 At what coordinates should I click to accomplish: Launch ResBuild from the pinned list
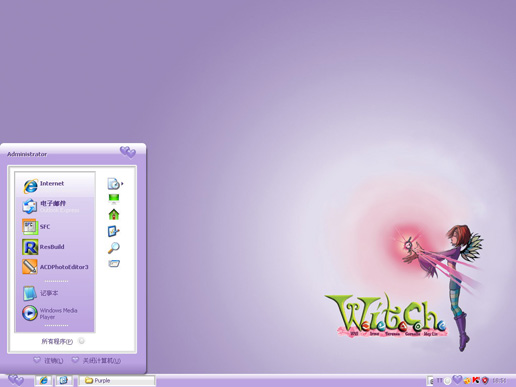(55, 247)
